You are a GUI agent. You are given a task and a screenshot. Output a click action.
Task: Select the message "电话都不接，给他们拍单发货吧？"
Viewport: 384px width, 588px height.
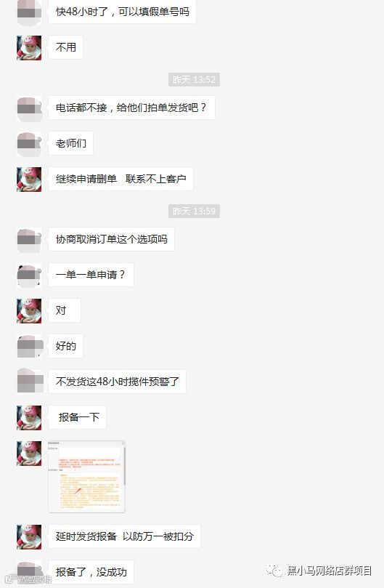[x=131, y=108]
